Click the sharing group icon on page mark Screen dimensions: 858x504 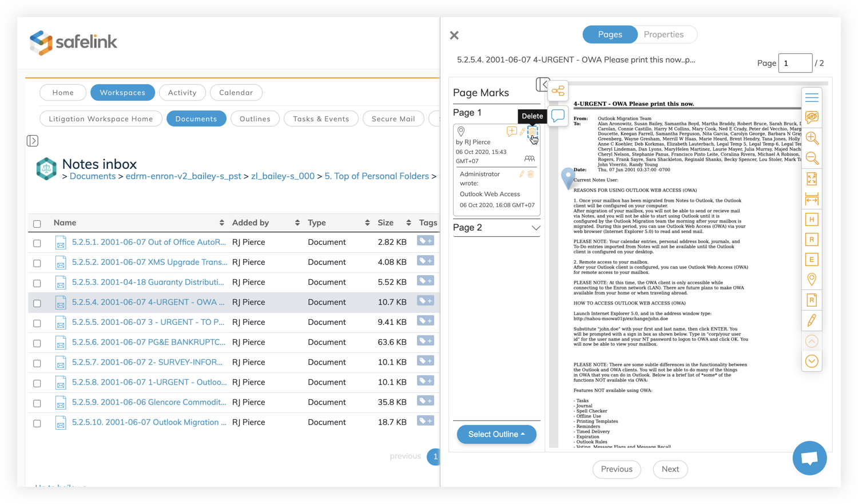[530, 158]
